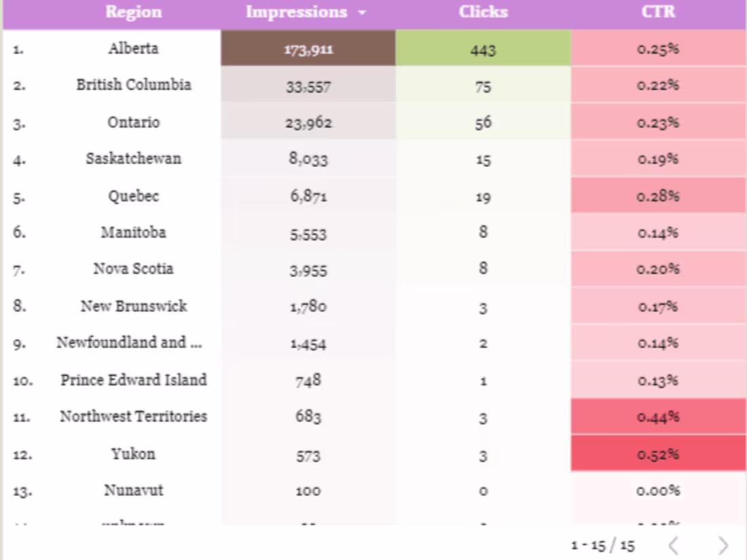Select British Columbia region cell
Image resolution: width=747 pixels, height=560 pixels.
click(x=133, y=85)
